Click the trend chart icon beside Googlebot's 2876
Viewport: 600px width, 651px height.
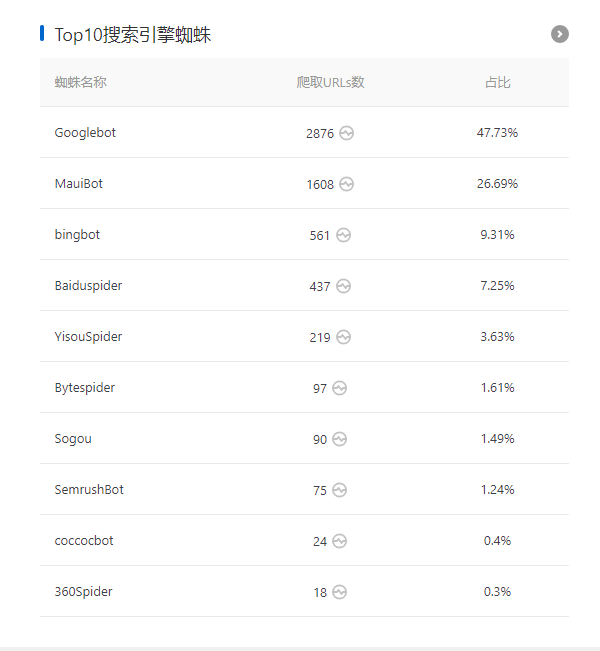click(x=347, y=133)
